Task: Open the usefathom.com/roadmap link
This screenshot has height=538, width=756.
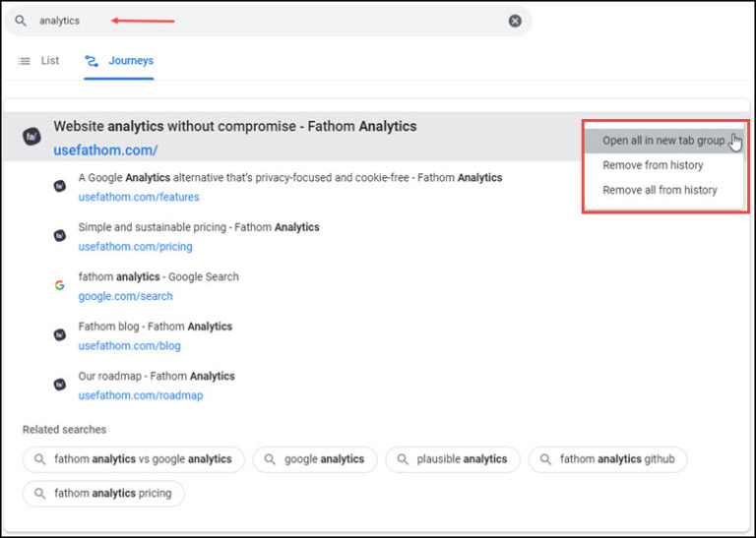Action: coord(141,395)
